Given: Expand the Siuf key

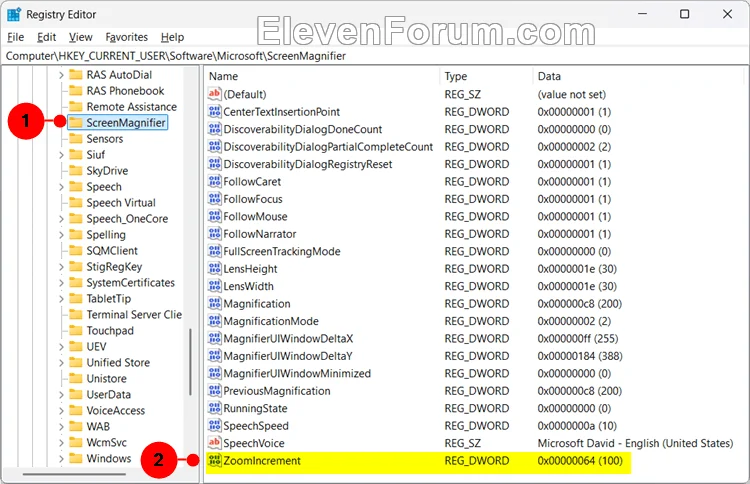Looking at the screenshot, I should click(x=61, y=155).
